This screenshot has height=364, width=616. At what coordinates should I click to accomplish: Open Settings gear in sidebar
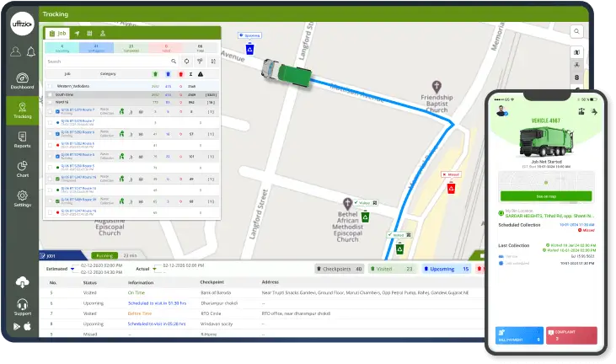[x=23, y=199]
